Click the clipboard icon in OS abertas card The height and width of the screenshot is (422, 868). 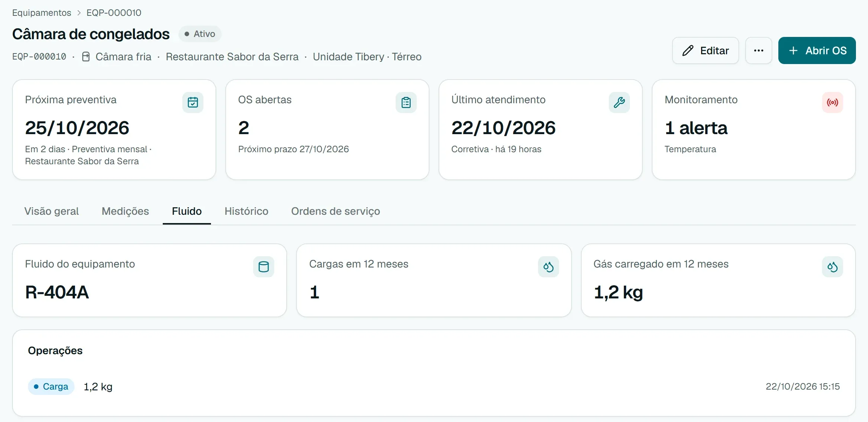point(406,102)
